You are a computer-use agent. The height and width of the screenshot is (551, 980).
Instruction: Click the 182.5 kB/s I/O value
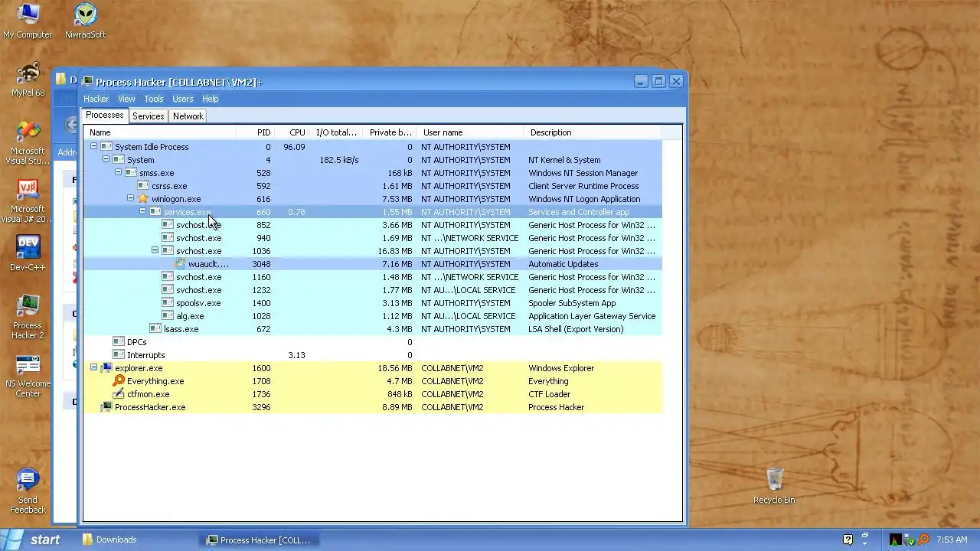click(x=339, y=160)
